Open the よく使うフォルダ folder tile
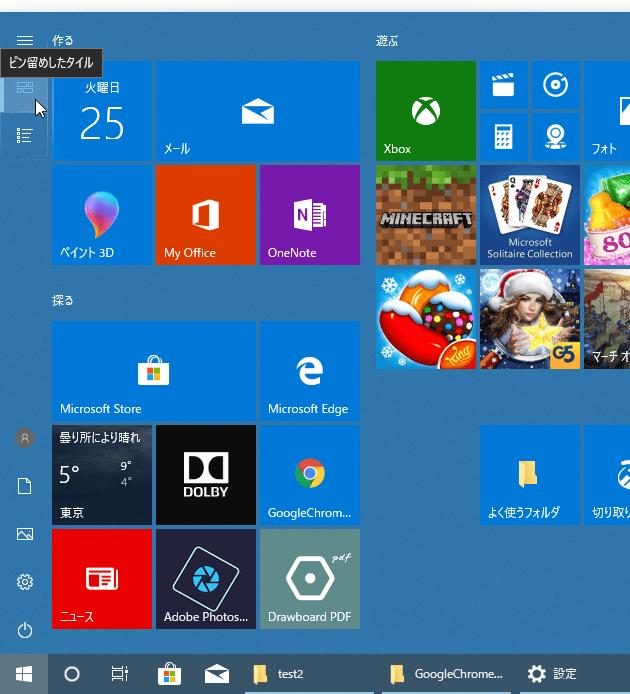The height and width of the screenshot is (694, 630). click(x=530, y=475)
